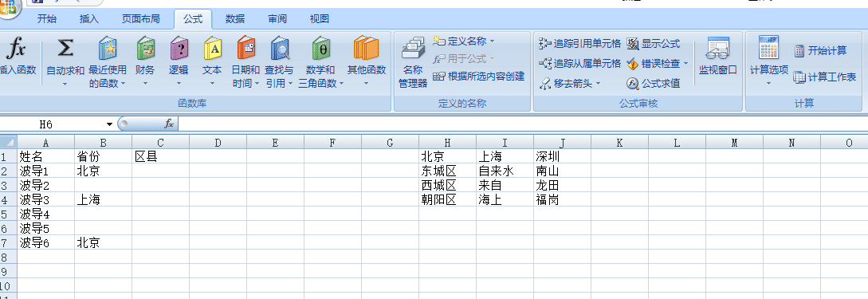Select row header 4

(8, 199)
